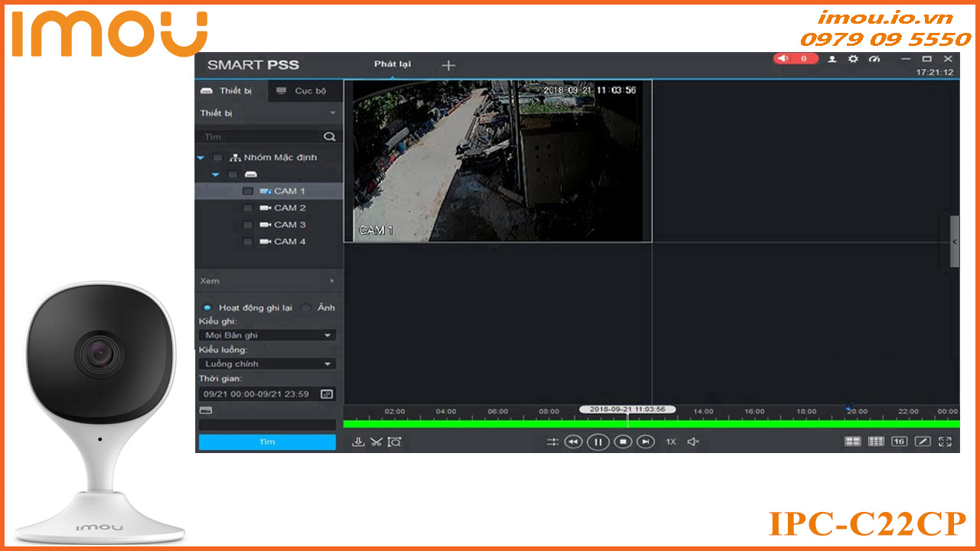The width and height of the screenshot is (980, 551).
Task: Click the Phát lại tab
Action: (x=392, y=65)
